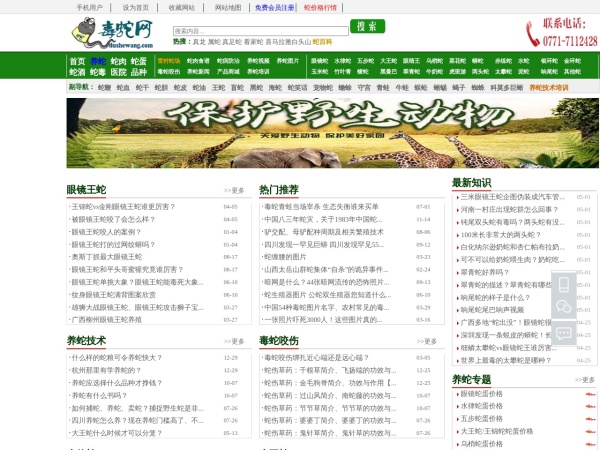Click 蛇血 in the sub navigation
600x450 pixels.
(x=123, y=88)
